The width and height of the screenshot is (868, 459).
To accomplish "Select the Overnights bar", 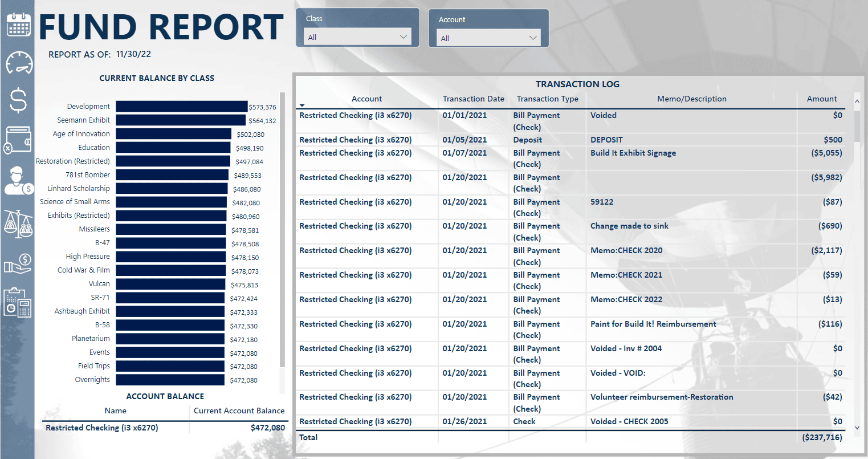I will (x=170, y=380).
